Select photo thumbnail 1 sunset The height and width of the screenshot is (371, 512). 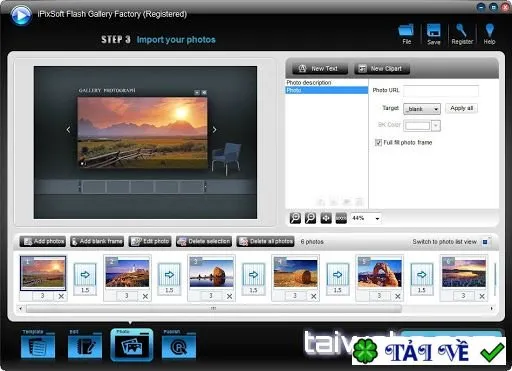43,273
